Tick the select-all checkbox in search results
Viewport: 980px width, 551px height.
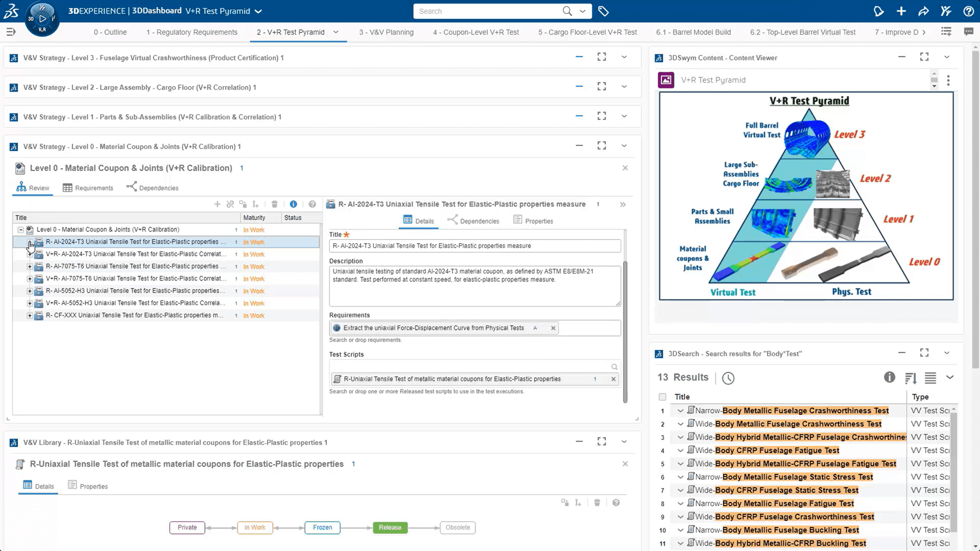tap(662, 397)
